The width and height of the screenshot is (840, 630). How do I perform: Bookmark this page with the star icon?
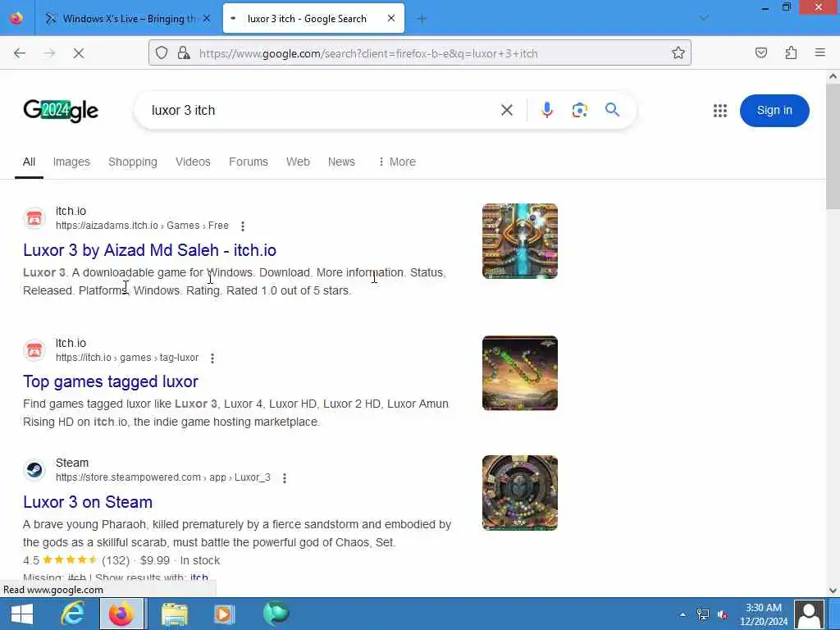(678, 53)
